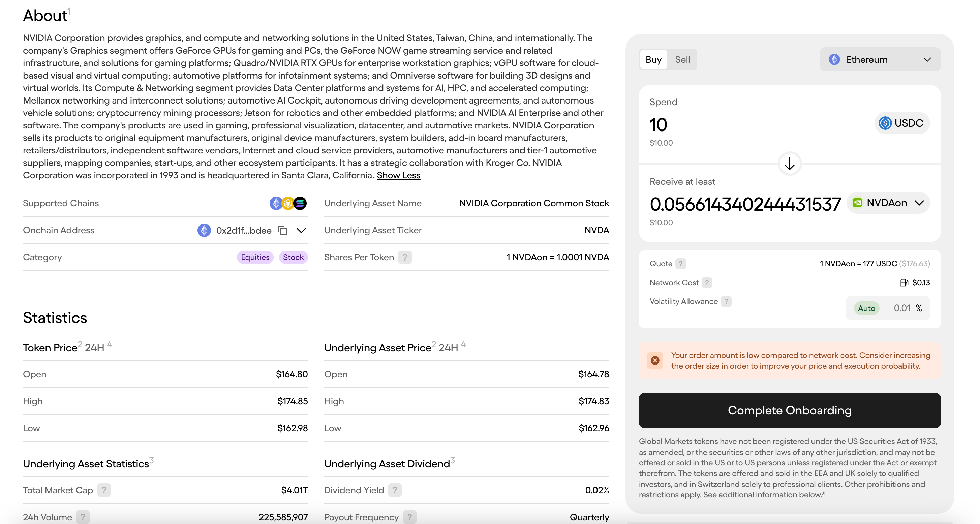Select the Buy tab
Screen dimensions: 980x524
[x=653, y=60]
